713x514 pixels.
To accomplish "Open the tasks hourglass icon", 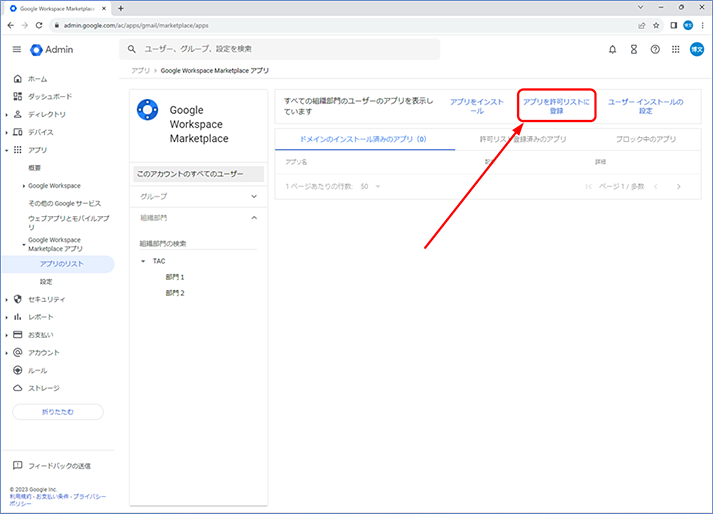I will 633,50.
